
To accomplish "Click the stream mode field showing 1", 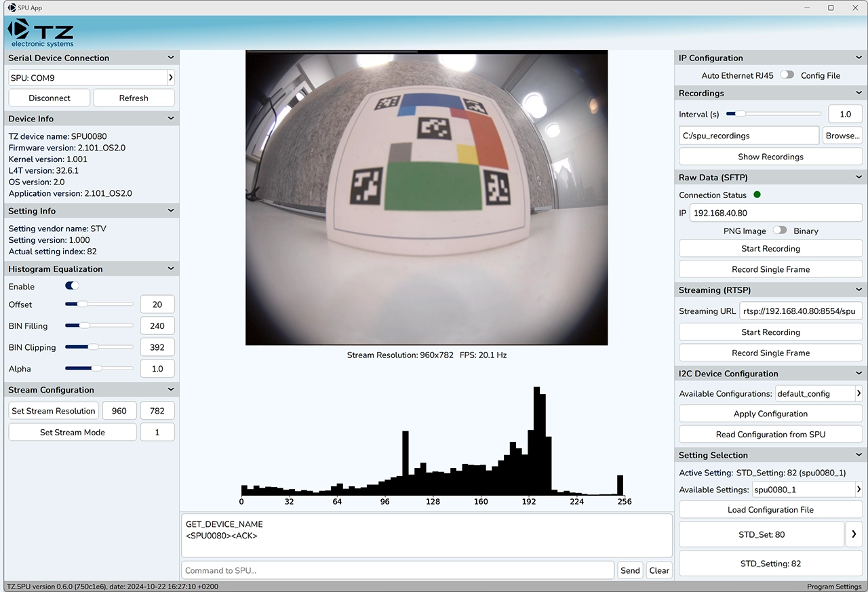I will [x=157, y=432].
